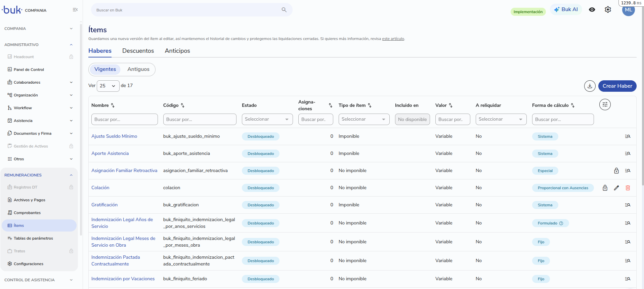Open detail view icon for Ajuste Sueldo Mínimo
The height and width of the screenshot is (289, 644).
tap(628, 136)
